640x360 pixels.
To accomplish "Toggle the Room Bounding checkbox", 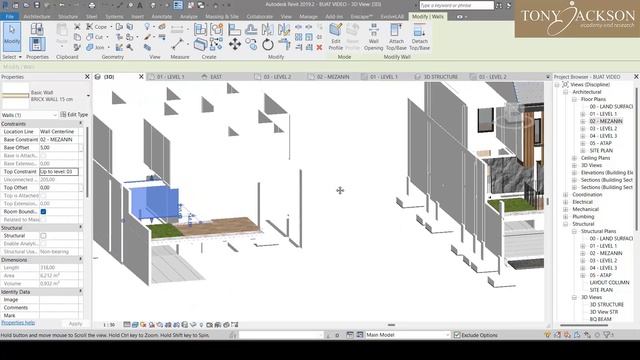I will (x=43, y=211).
